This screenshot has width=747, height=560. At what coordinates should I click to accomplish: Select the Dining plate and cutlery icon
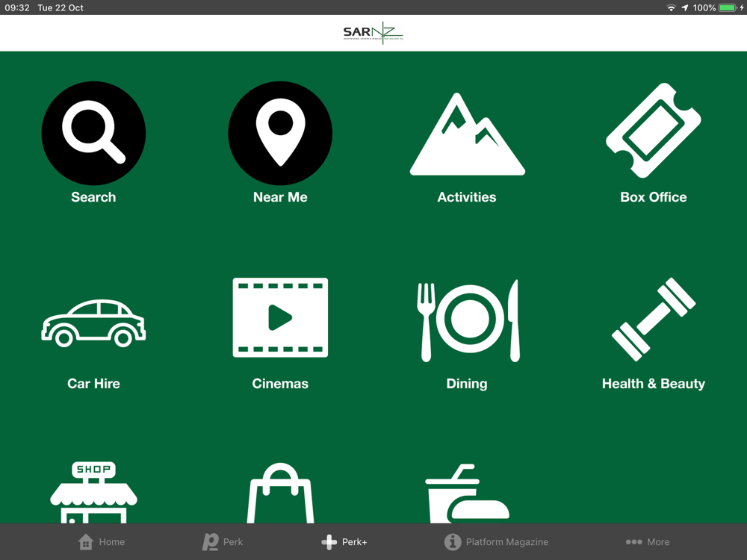468,320
